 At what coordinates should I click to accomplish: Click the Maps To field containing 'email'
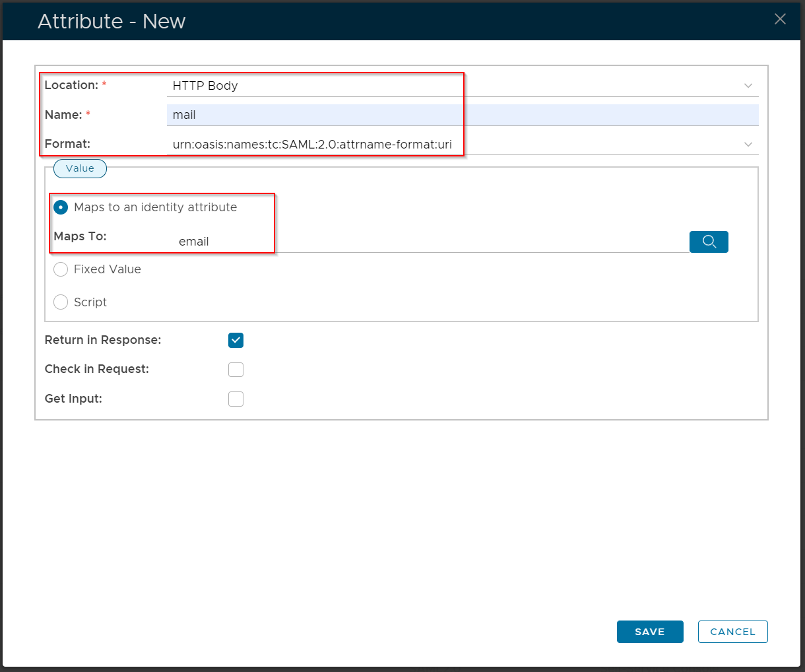[x=429, y=242]
